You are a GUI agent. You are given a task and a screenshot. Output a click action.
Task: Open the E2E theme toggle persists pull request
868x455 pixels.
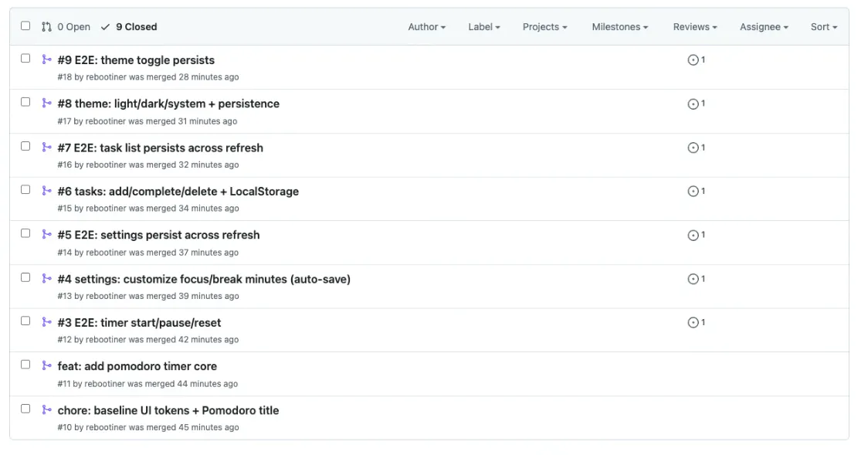pos(136,60)
